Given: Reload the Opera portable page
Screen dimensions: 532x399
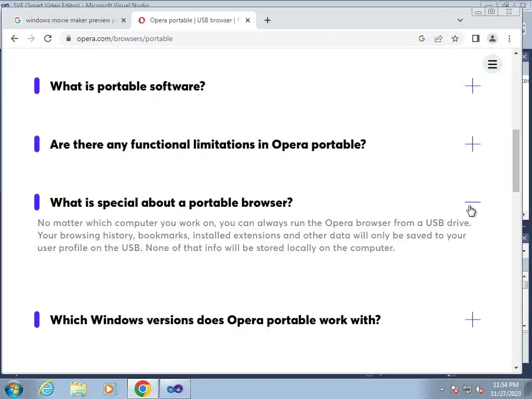Looking at the screenshot, I should coord(48,38).
